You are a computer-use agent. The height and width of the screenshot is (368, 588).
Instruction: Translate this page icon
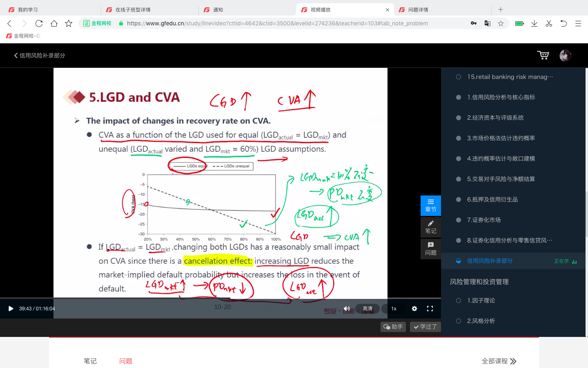(x=488, y=23)
